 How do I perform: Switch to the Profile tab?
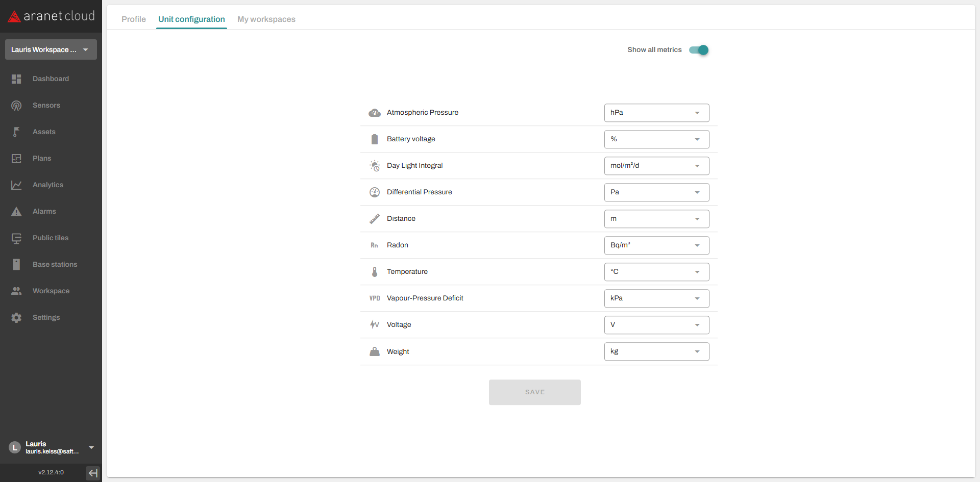pos(134,19)
